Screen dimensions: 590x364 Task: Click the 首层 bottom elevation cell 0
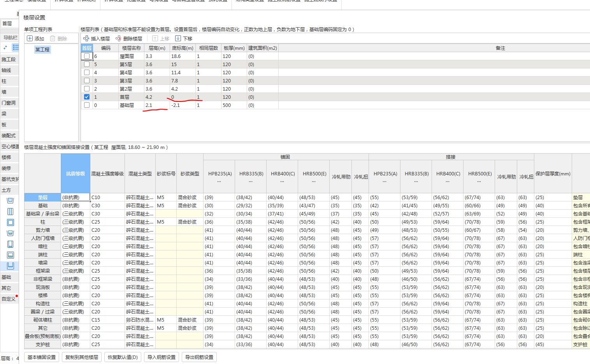tap(182, 97)
